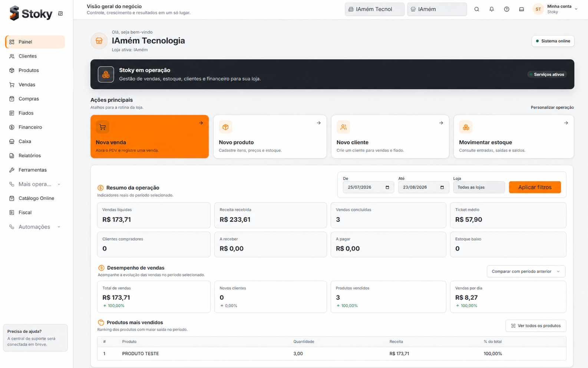Open the IAmém store selector in header
Image resolution: width=588 pixels, height=368 pixels.
[437, 9]
